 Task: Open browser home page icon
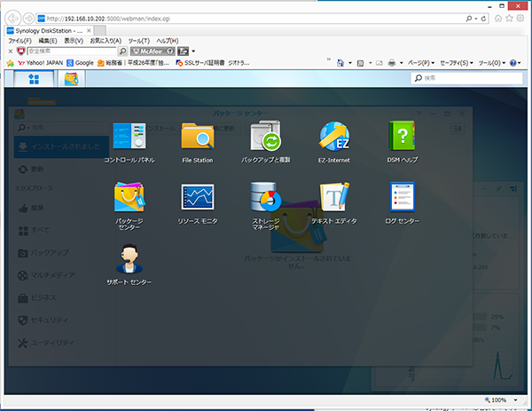click(498, 19)
